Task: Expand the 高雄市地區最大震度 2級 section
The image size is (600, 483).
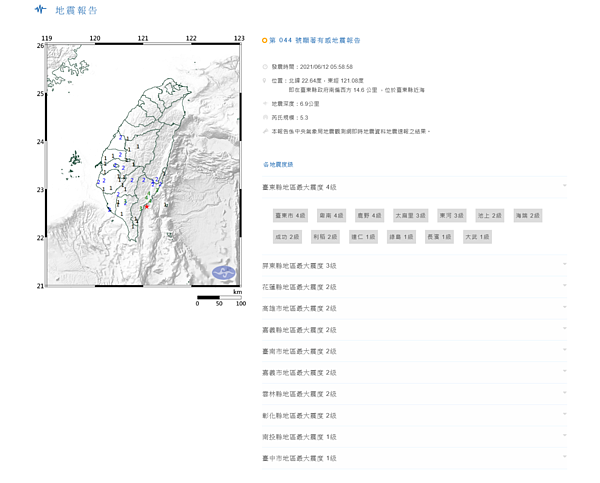Action: pos(414,308)
